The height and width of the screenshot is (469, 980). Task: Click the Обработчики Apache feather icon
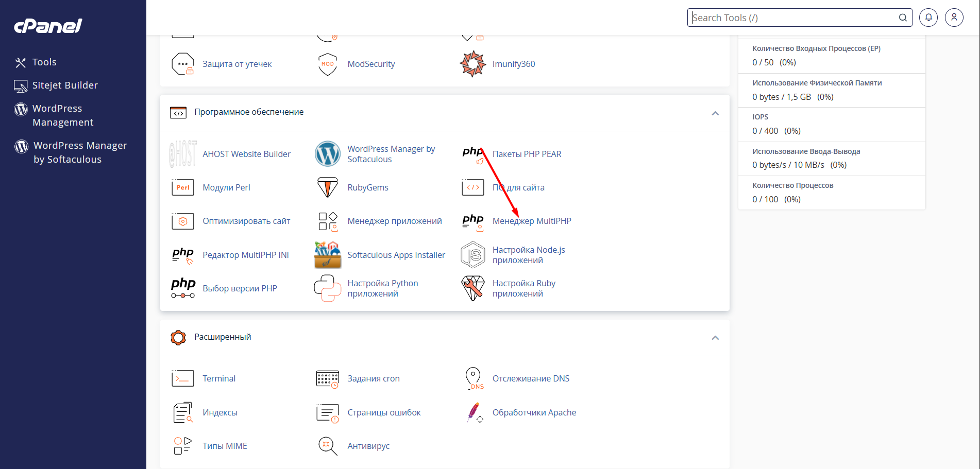475,412
